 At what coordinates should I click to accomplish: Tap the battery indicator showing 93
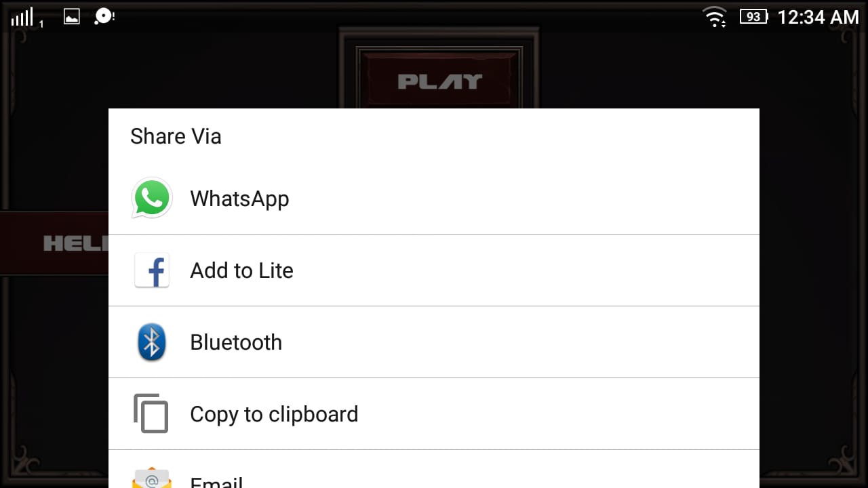[x=753, y=17]
